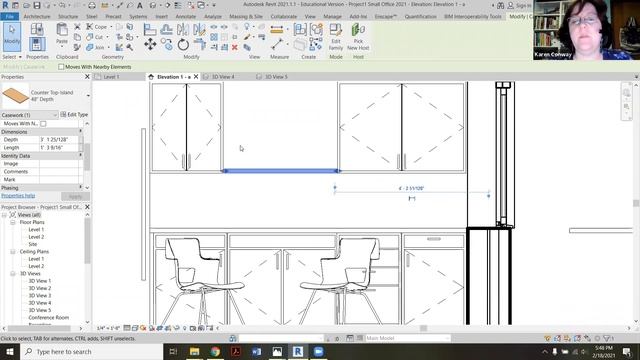Screen dimensions: 640x360
Task: Select 3D View 1 in Project Browser
Action: click(x=40, y=281)
